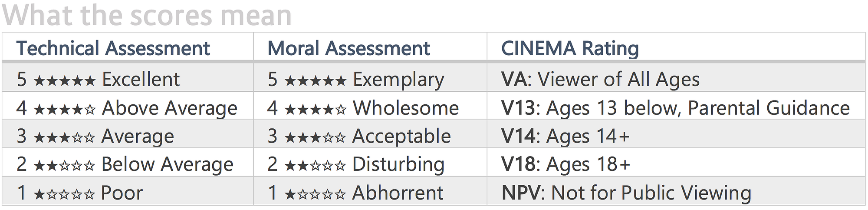This screenshot has width=868, height=210.
Task: Click the V13 Parental Guidance rating entry
Action: coord(675,108)
